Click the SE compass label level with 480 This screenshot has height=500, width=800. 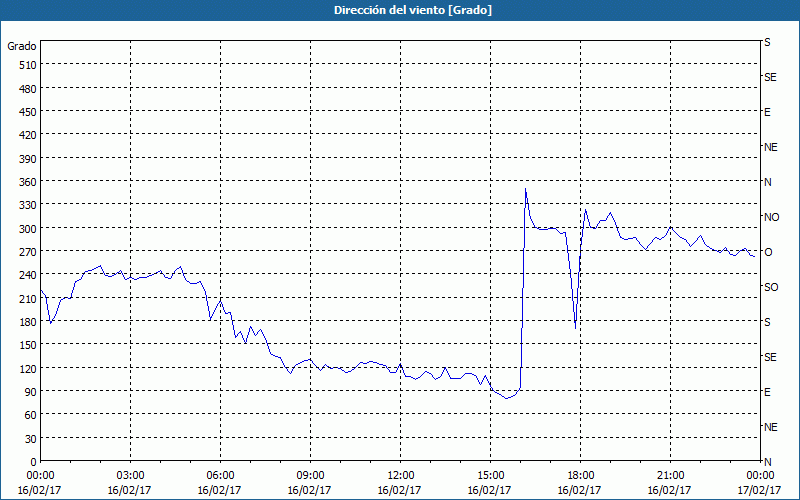coord(770,77)
